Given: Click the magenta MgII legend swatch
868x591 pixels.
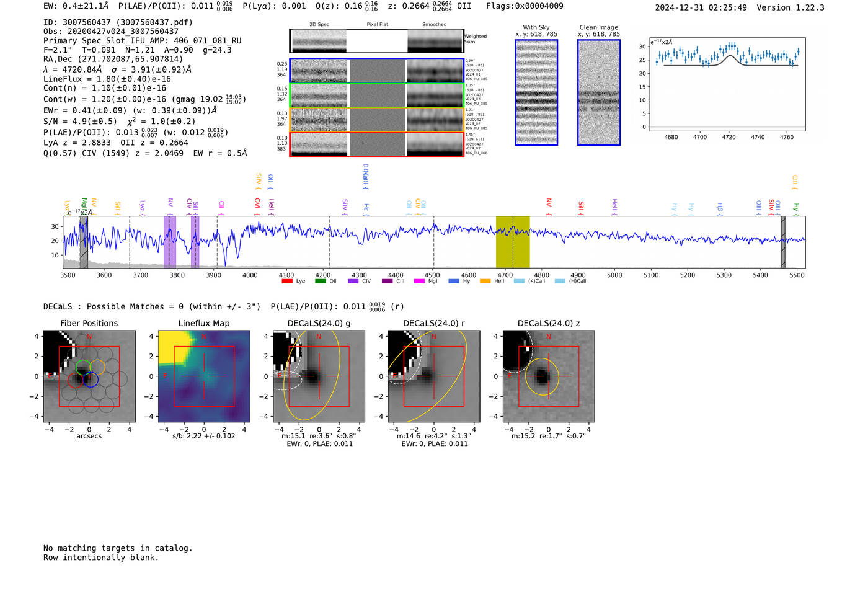Looking at the screenshot, I should [420, 282].
